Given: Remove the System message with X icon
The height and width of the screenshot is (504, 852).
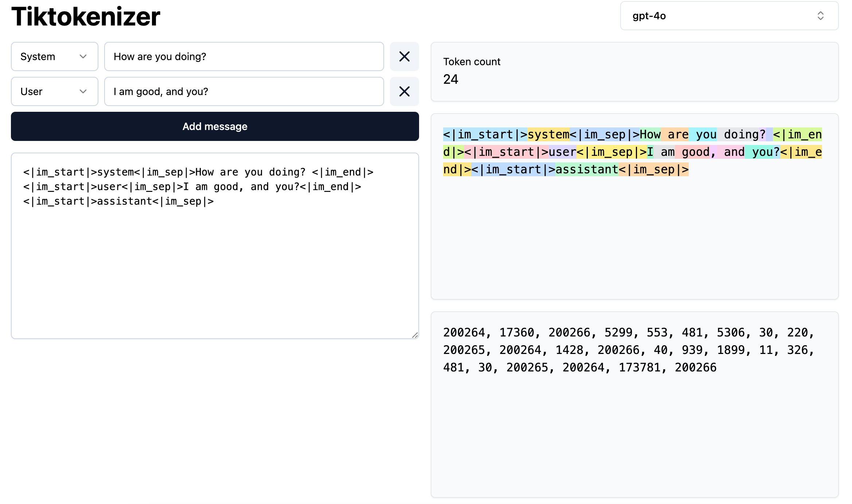Looking at the screenshot, I should (x=404, y=56).
